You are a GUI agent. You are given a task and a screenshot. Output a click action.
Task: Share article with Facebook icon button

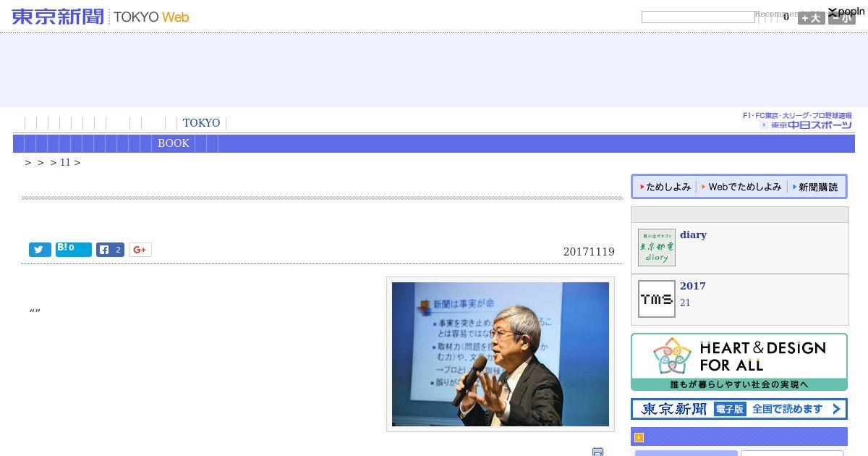click(110, 250)
